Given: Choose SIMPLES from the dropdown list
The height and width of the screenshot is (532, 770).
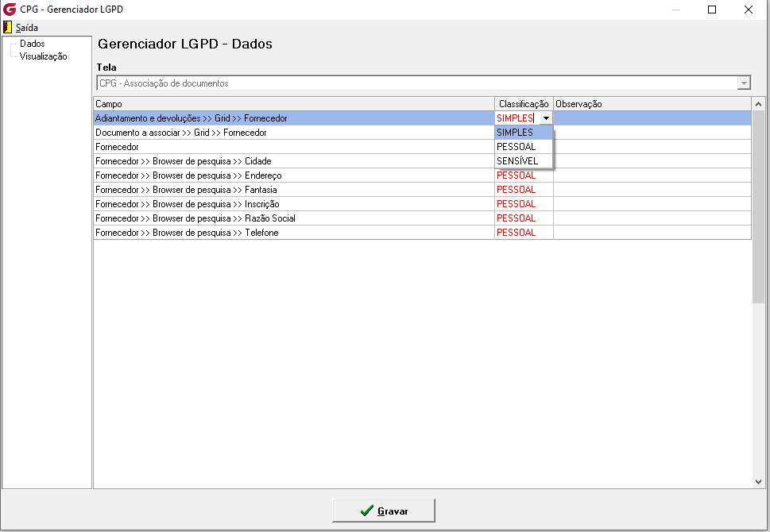Looking at the screenshot, I should (x=524, y=133).
